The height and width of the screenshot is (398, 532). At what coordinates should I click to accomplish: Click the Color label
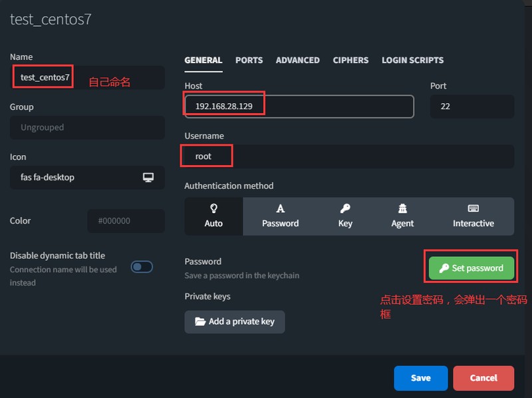coord(20,221)
